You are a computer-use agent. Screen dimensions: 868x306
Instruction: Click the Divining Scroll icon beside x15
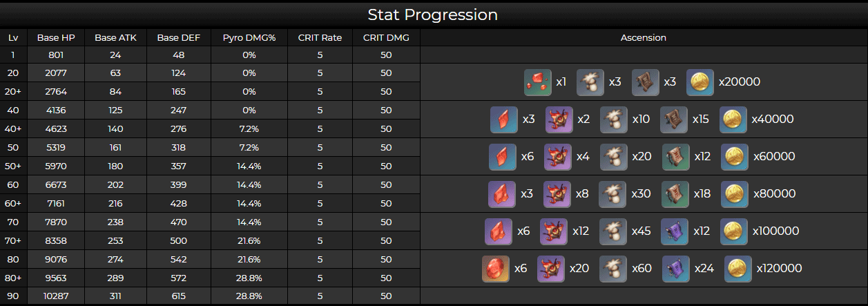[674, 119]
